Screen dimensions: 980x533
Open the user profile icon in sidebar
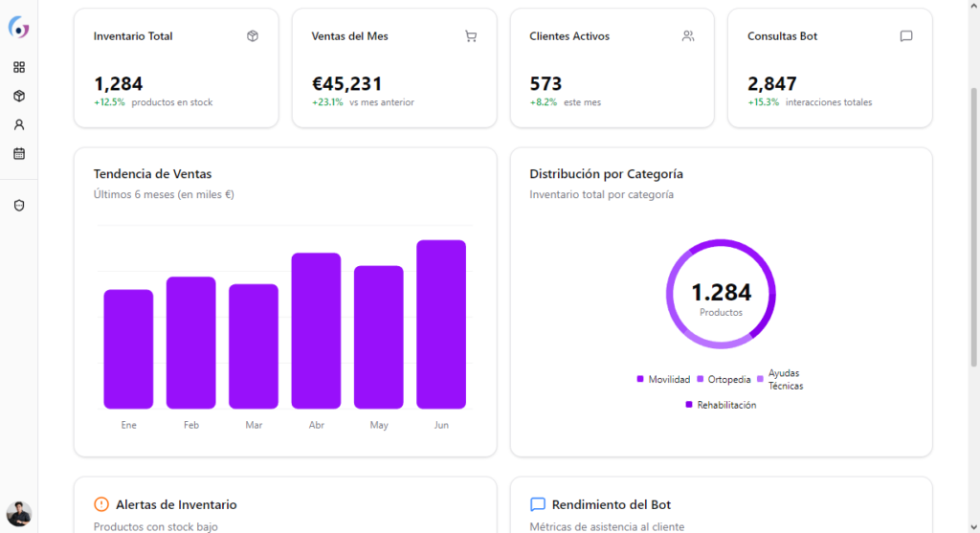19,124
